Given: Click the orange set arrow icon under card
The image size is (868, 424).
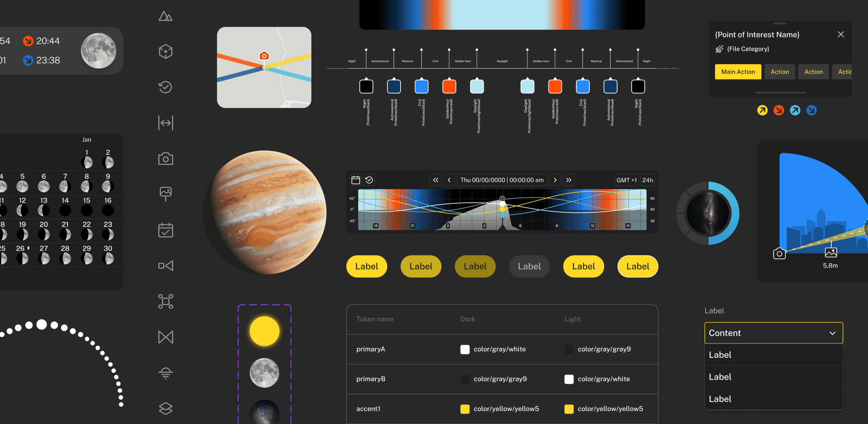Looking at the screenshot, I should [x=779, y=110].
